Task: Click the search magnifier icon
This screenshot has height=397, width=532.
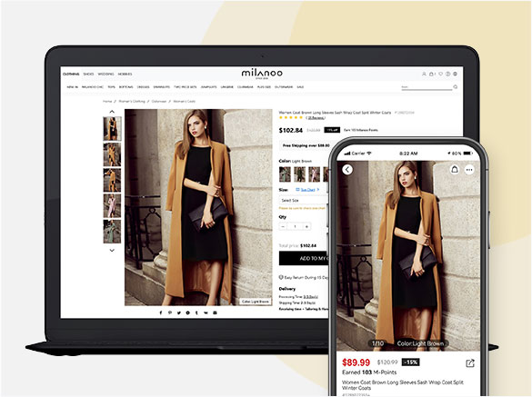Action: [456, 87]
